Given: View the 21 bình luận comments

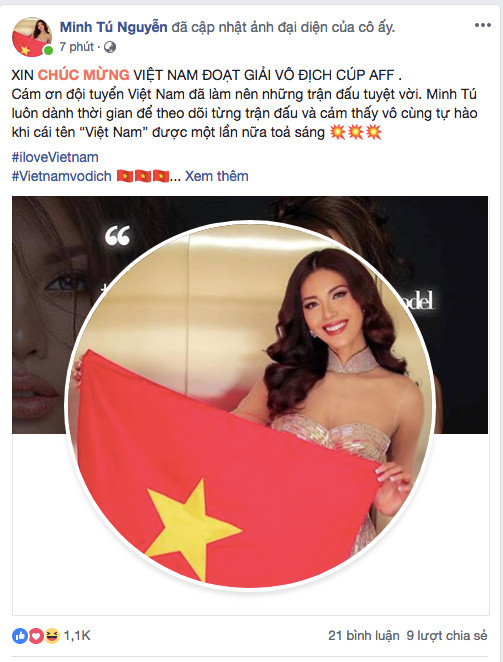Looking at the screenshot, I should [x=364, y=636].
